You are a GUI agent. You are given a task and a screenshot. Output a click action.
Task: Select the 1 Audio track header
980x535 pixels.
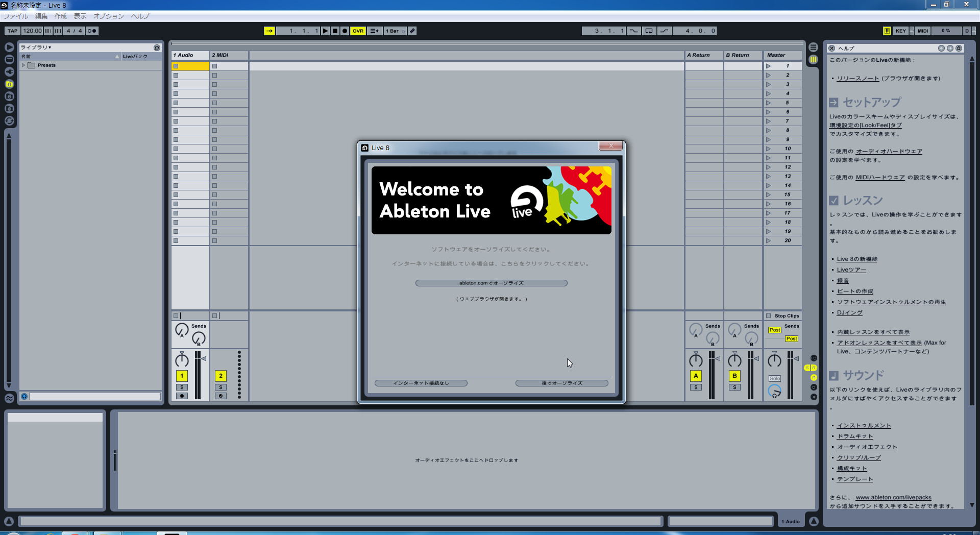190,55
